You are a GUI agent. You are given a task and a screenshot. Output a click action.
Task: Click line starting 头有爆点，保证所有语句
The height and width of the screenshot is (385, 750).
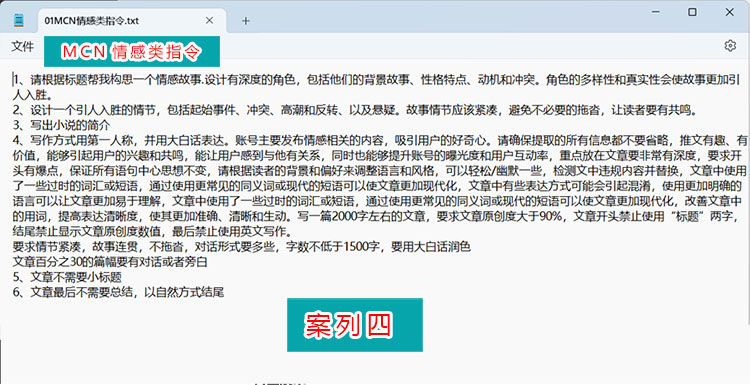tap(379, 171)
